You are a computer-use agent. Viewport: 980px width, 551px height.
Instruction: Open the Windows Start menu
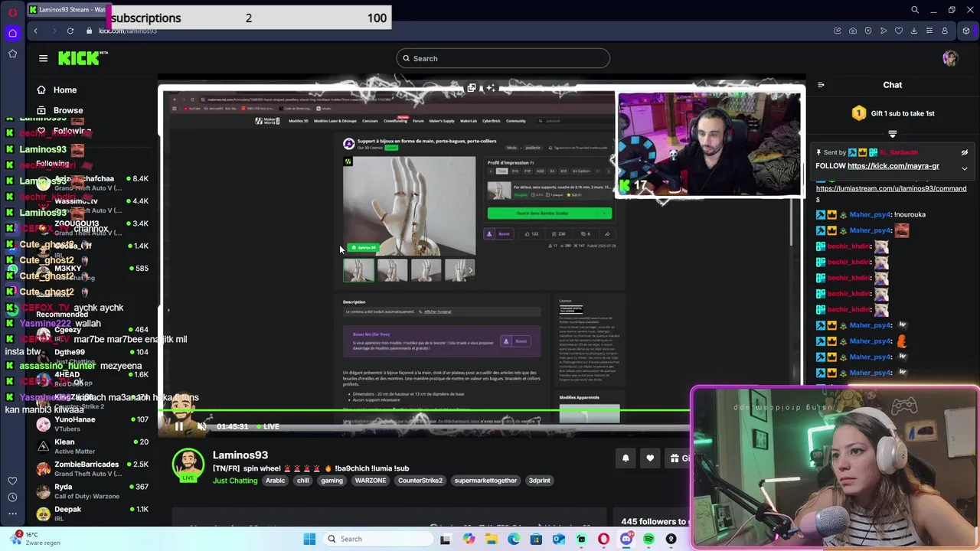[x=309, y=539]
